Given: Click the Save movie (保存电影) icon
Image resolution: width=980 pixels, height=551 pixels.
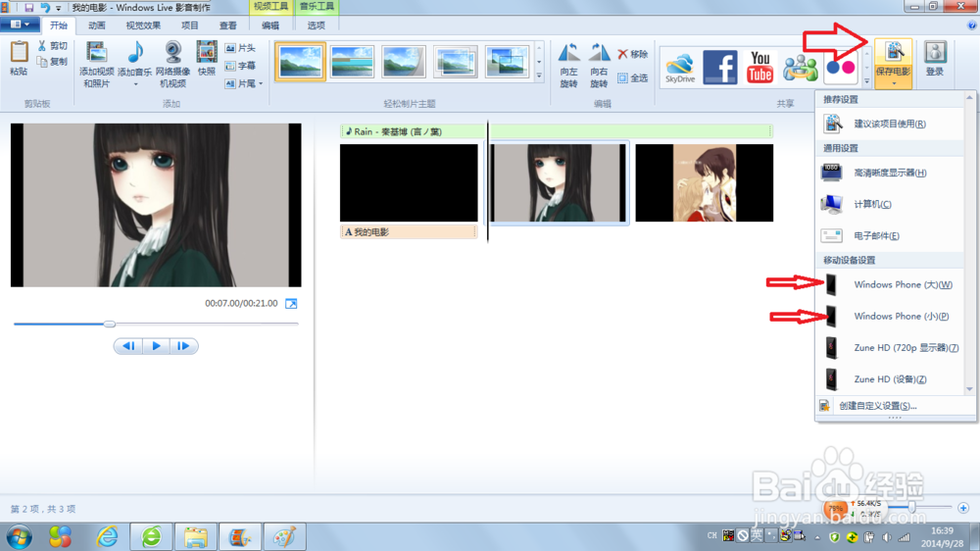Looking at the screenshot, I should [x=894, y=53].
